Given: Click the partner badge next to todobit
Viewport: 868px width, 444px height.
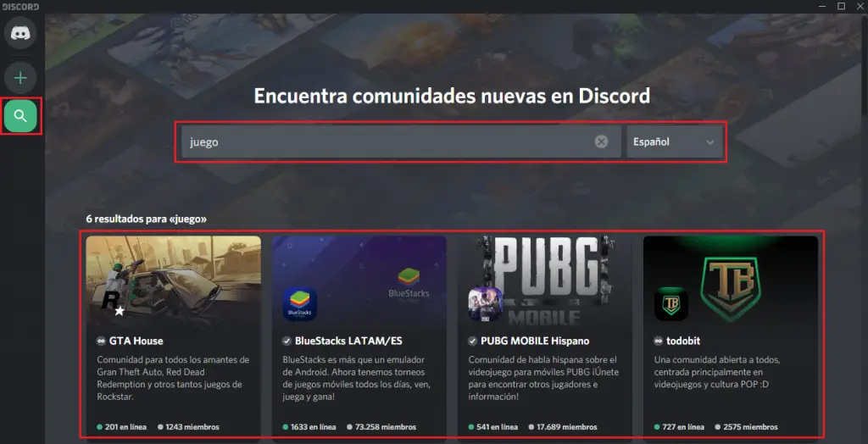Looking at the screenshot, I should pyautogui.click(x=659, y=341).
